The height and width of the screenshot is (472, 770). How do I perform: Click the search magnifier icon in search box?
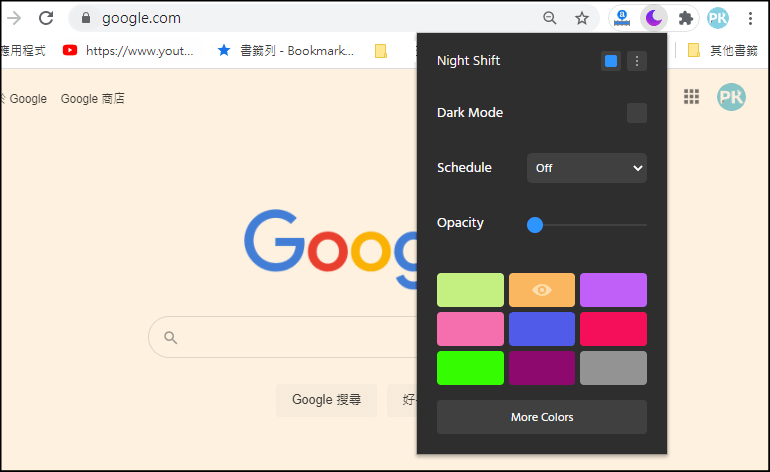(x=170, y=337)
